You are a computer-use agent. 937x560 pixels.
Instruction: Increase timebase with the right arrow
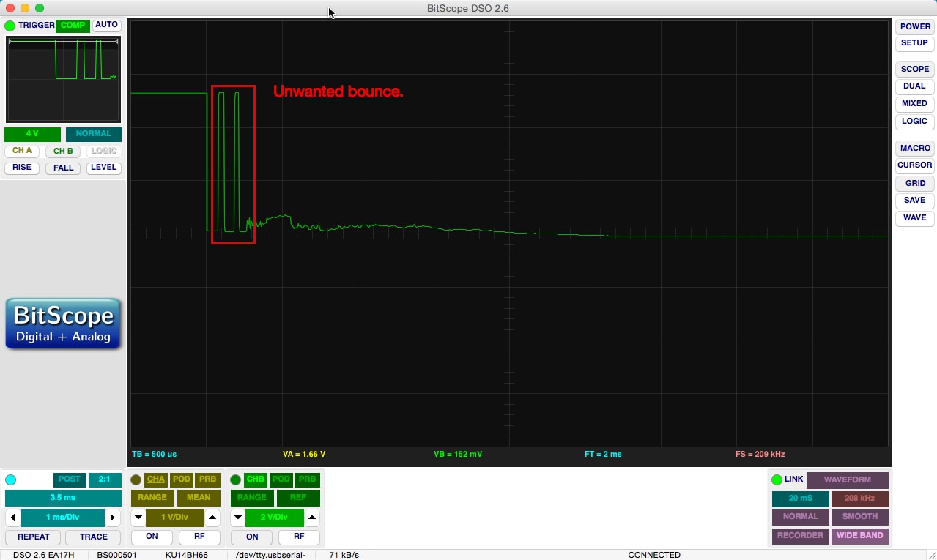coord(113,518)
